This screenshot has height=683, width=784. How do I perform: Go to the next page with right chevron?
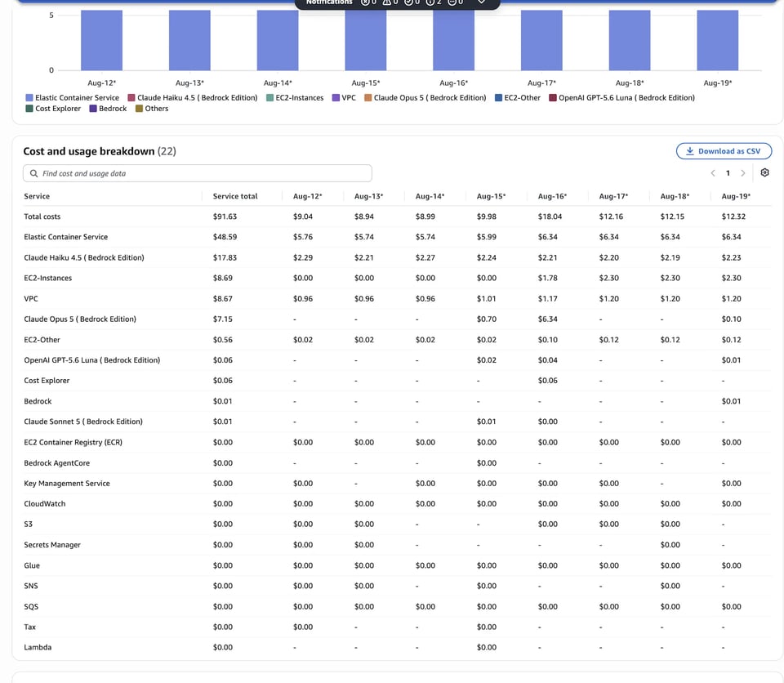[x=743, y=173]
